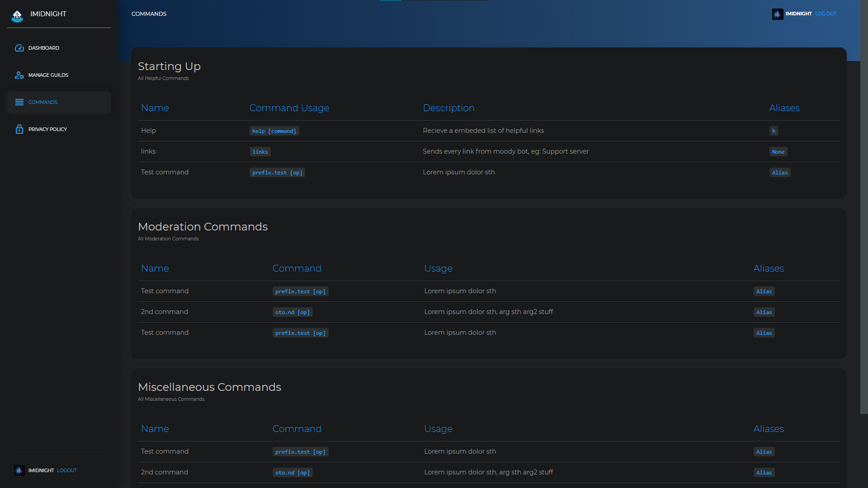Image resolution: width=868 pixels, height=488 pixels.
Task: Click the Commands list icon in sidebar
Action: click(19, 102)
